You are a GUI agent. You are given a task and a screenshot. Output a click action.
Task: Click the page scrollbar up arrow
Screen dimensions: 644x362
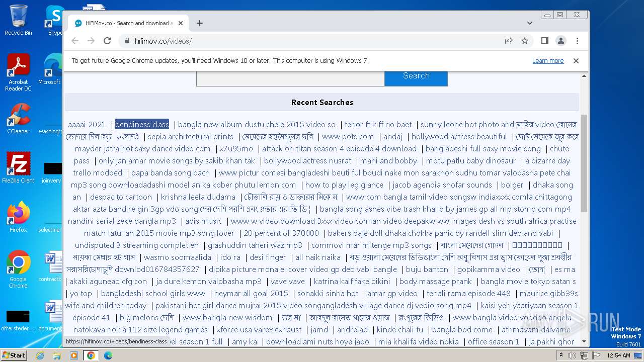click(x=584, y=76)
